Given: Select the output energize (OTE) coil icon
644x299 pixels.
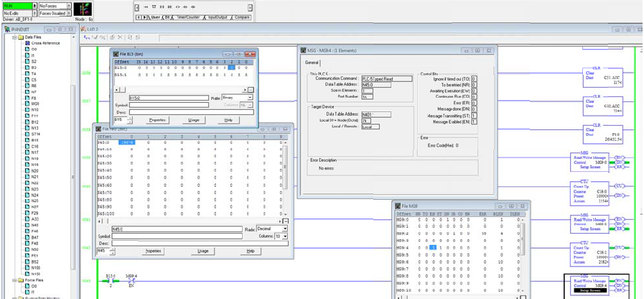Looking at the screenshot, I should point(177,7).
